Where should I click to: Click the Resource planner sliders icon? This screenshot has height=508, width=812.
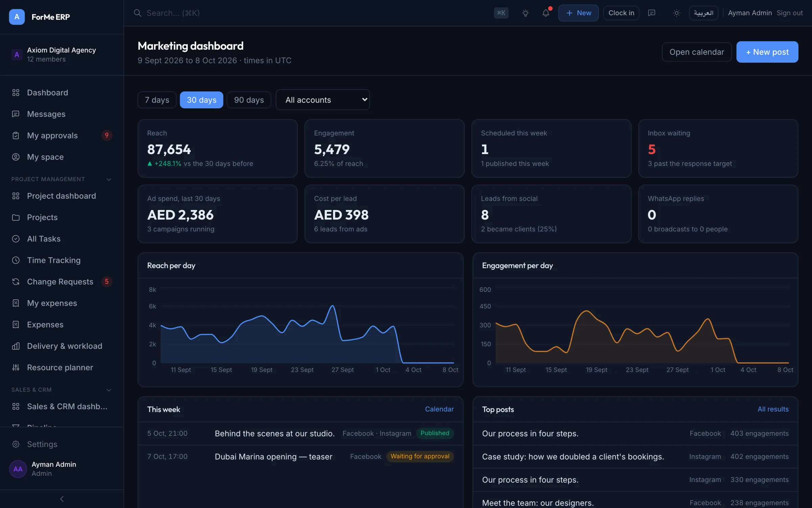[16, 367]
